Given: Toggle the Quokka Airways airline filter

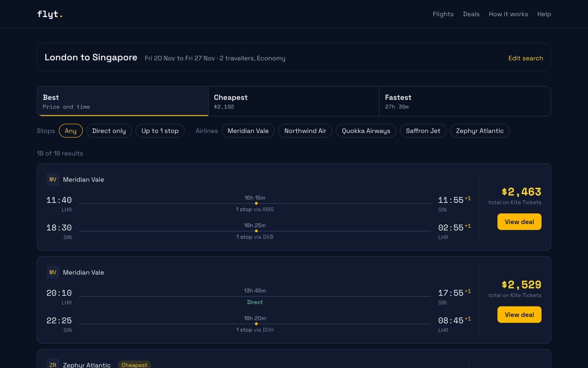Looking at the screenshot, I should pyautogui.click(x=366, y=131).
